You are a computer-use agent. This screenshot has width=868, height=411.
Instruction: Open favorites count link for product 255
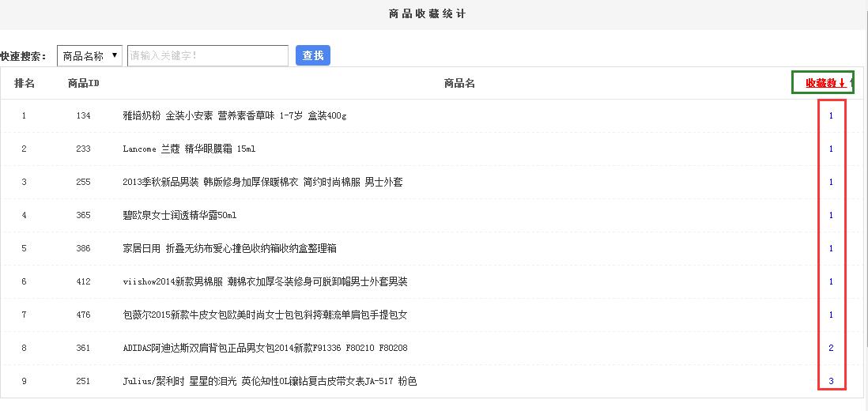[831, 182]
